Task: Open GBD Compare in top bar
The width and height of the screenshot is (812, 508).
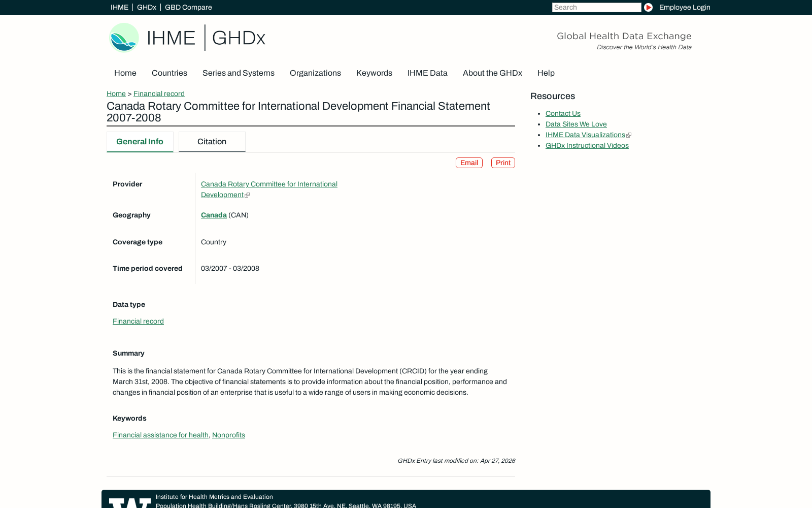Action: 188,7
